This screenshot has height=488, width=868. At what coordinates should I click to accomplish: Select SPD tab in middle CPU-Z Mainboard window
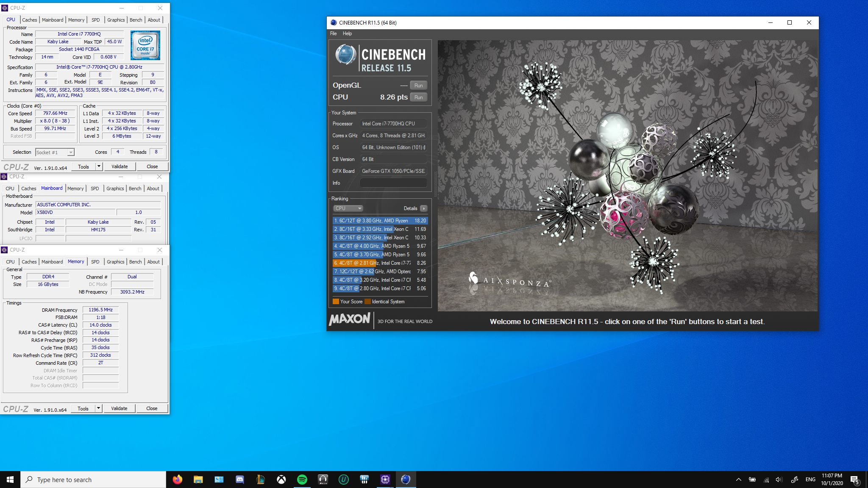(x=95, y=189)
